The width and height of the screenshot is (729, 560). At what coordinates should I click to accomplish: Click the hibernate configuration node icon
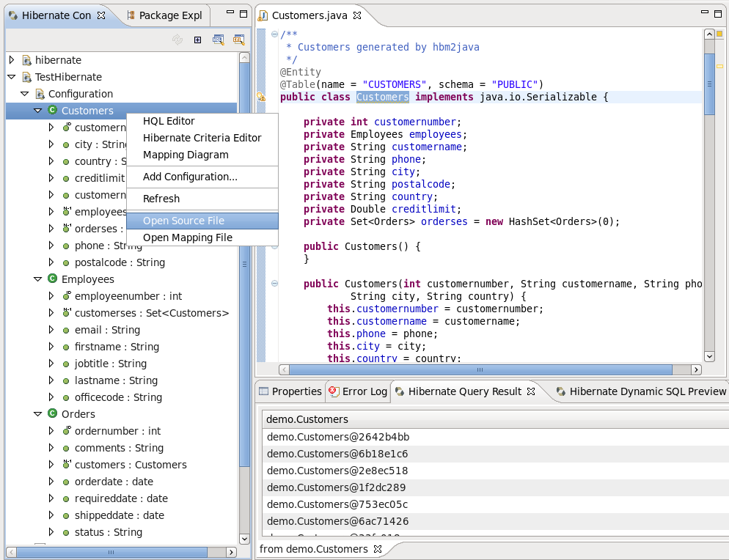click(26, 59)
